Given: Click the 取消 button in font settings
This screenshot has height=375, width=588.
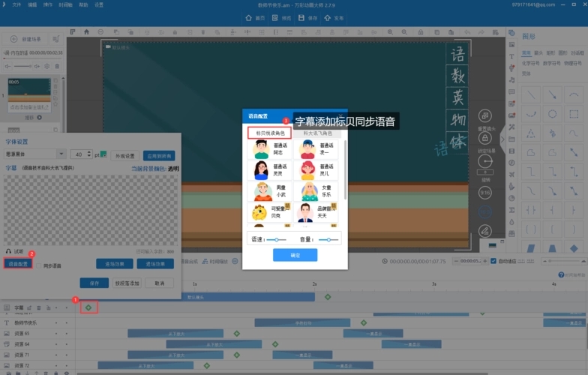Looking at the screenshot, I should 159,283.
